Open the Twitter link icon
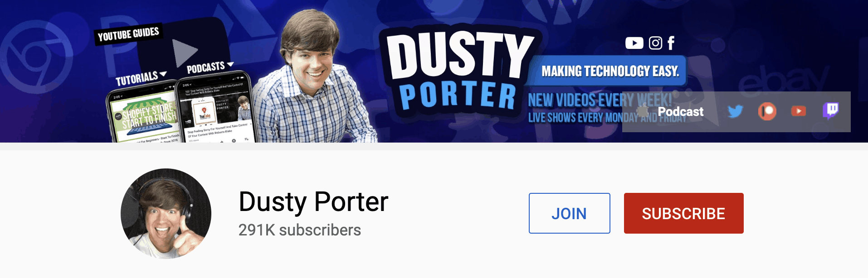This screenshot has width=868, height=278. click(x=735, y=111)
